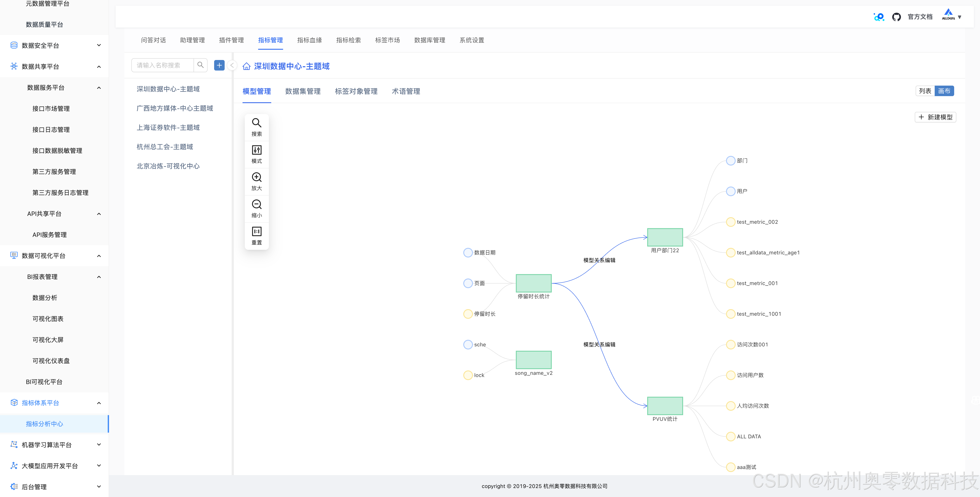Open 指标分析中心 in sidebar
This screenshot has height=497, width=980.
44,424
